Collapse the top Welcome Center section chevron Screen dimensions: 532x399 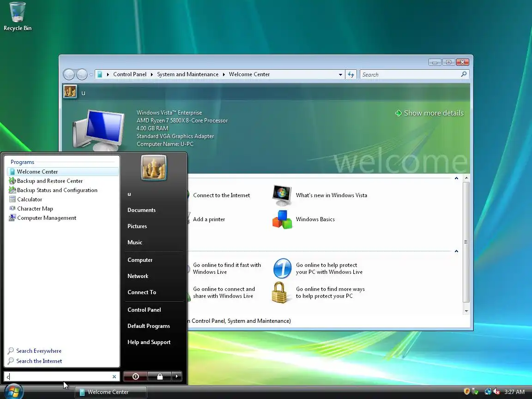click(x=456, y=178)
